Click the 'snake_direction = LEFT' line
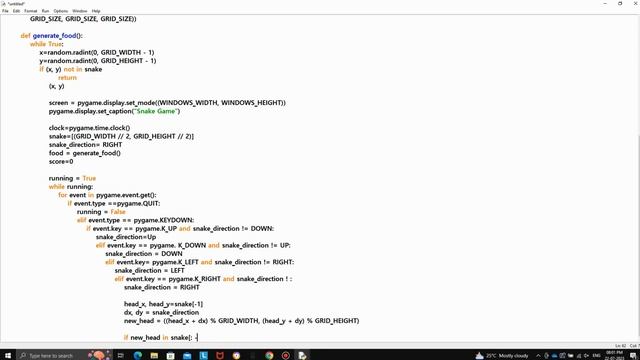Image resolution: width=640 pixels, height=360 pixels. [149, 270]
